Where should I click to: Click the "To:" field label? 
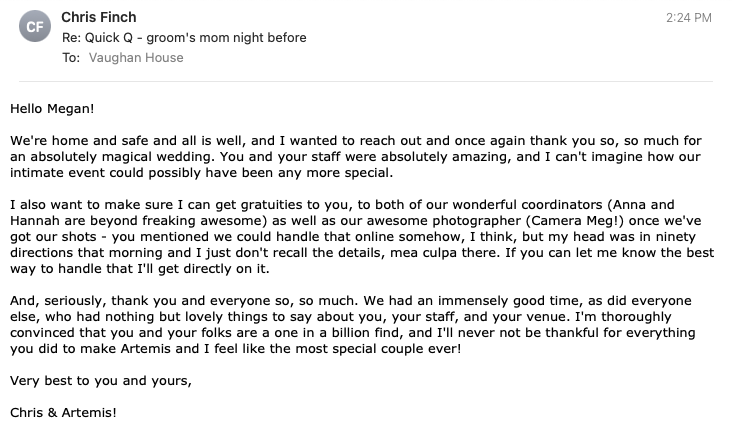71,58
